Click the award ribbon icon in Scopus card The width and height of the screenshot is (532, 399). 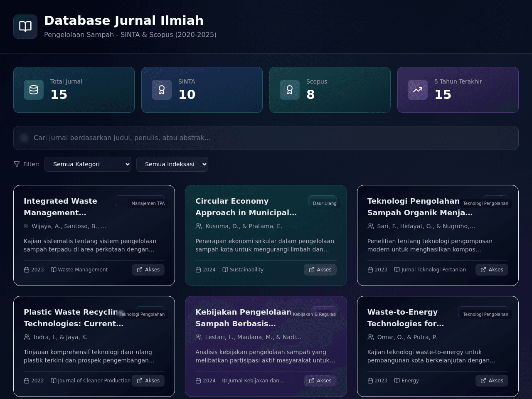(x=290, y=90)
